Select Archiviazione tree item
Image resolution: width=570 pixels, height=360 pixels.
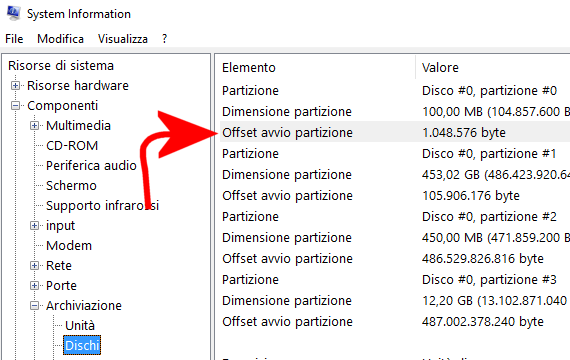[84, 306]
